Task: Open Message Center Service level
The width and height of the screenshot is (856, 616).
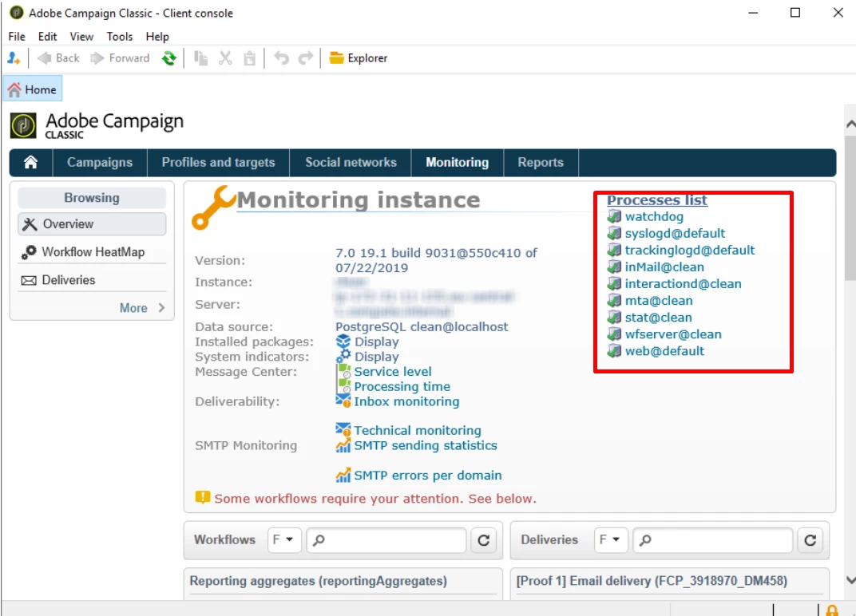Action: tap(393, 372)
